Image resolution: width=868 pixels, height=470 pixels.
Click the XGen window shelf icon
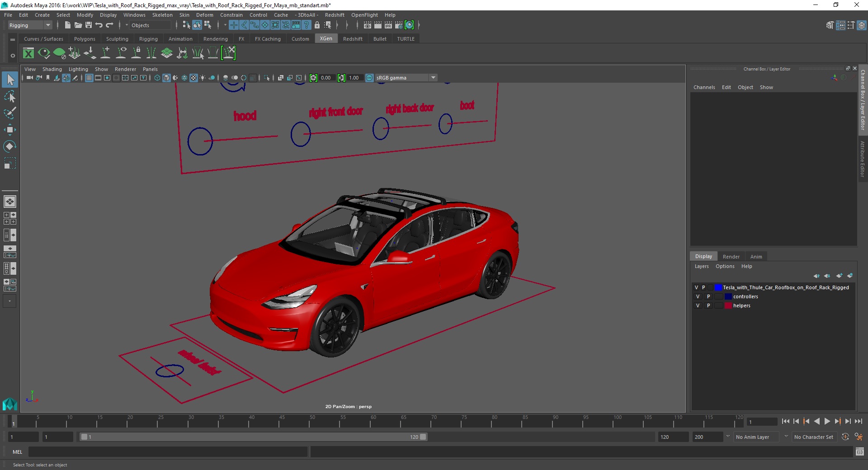[x=28, y=53]
